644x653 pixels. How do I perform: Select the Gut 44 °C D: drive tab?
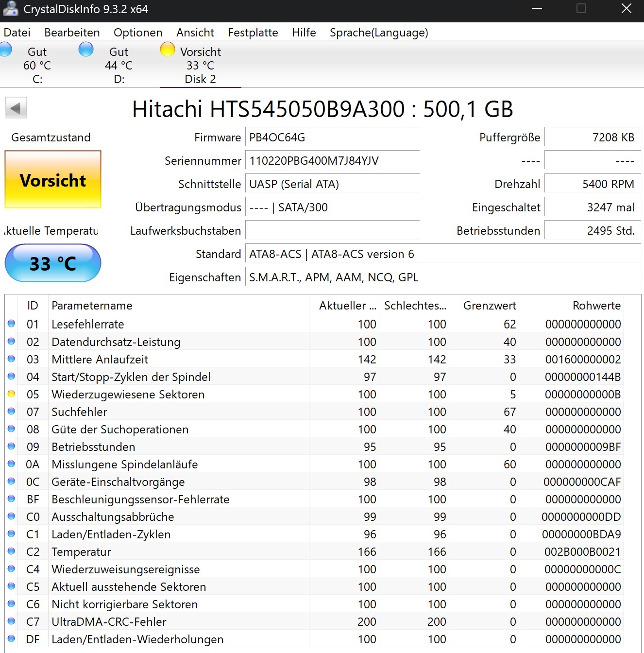[x=119, y=65]
